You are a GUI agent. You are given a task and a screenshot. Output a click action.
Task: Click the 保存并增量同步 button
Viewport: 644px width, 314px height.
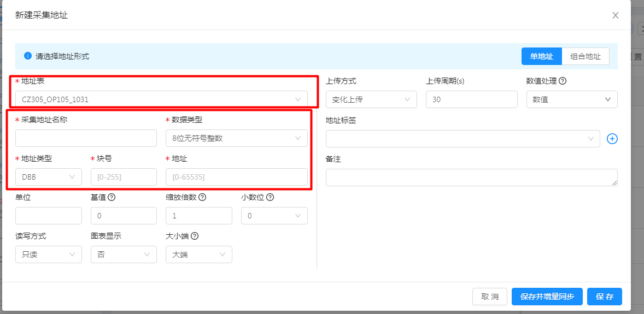547,297
